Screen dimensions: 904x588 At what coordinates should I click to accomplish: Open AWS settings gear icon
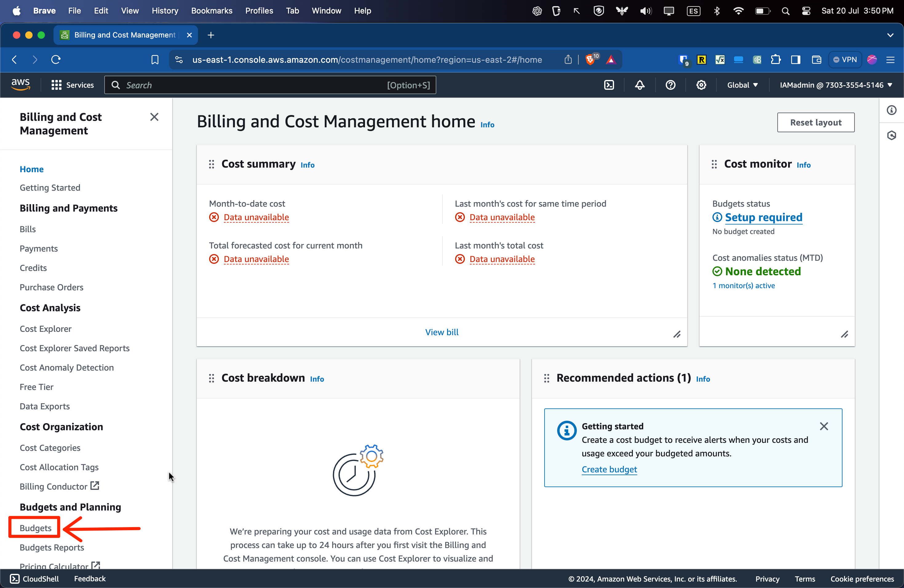pyautogui.click(x=701, y=85)
